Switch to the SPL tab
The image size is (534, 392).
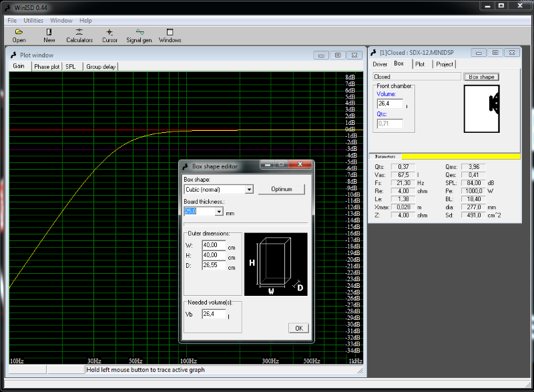[x=71, y=67]
